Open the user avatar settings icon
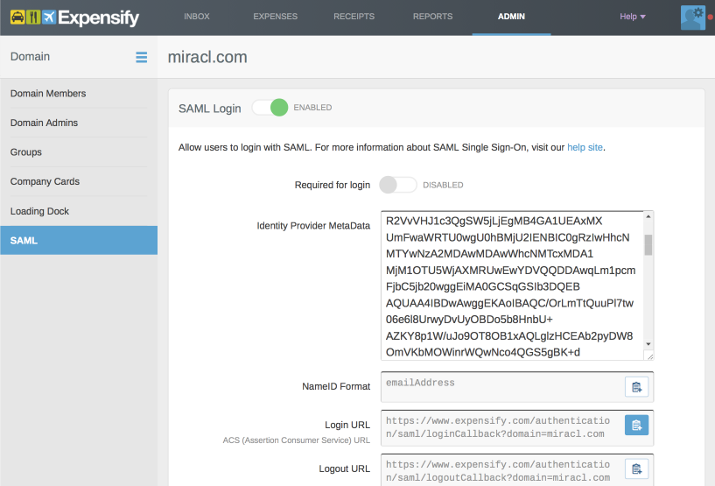 pos(693,17)
